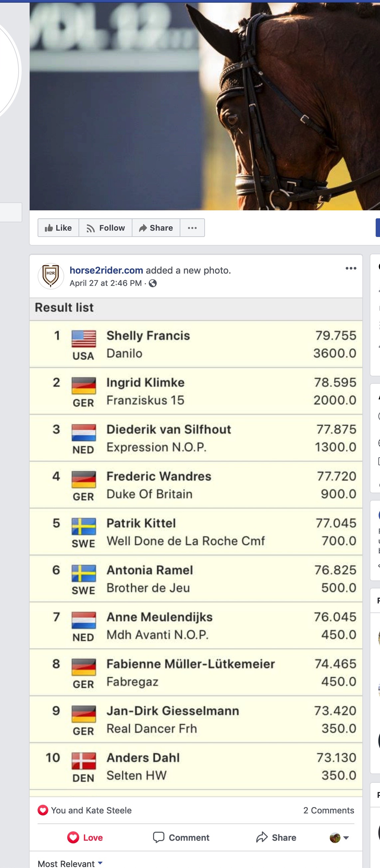Click the horse cover photo
Viewport: 380px width, 868px height.
tap(205, 107)
